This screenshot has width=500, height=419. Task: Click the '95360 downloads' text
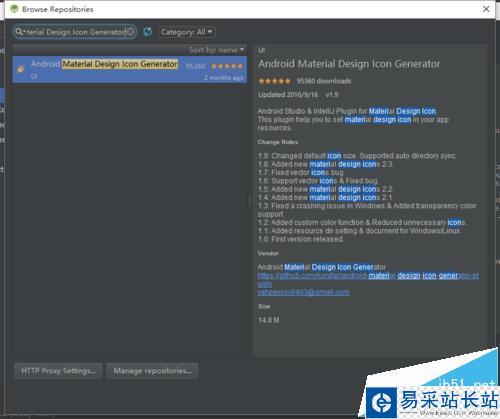pyautogui.click(x=324, y=81)
